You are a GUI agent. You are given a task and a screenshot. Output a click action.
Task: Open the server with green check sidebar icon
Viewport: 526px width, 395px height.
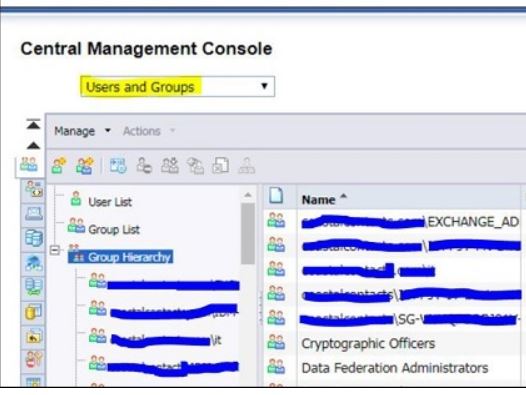coord(34,287)
